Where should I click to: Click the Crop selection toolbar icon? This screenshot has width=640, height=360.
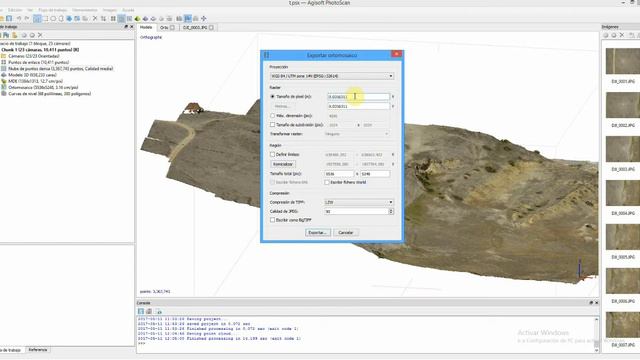click(x=103, y=18)
